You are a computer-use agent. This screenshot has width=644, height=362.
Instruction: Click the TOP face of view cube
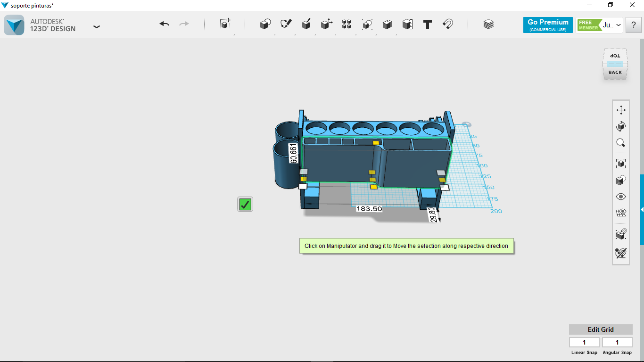(x=615, y=56)
